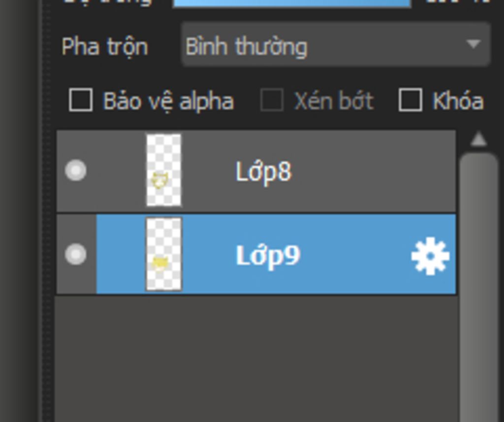Open the Pha trộn blend mode dropdown
The image size is (504, 422).
336,44
